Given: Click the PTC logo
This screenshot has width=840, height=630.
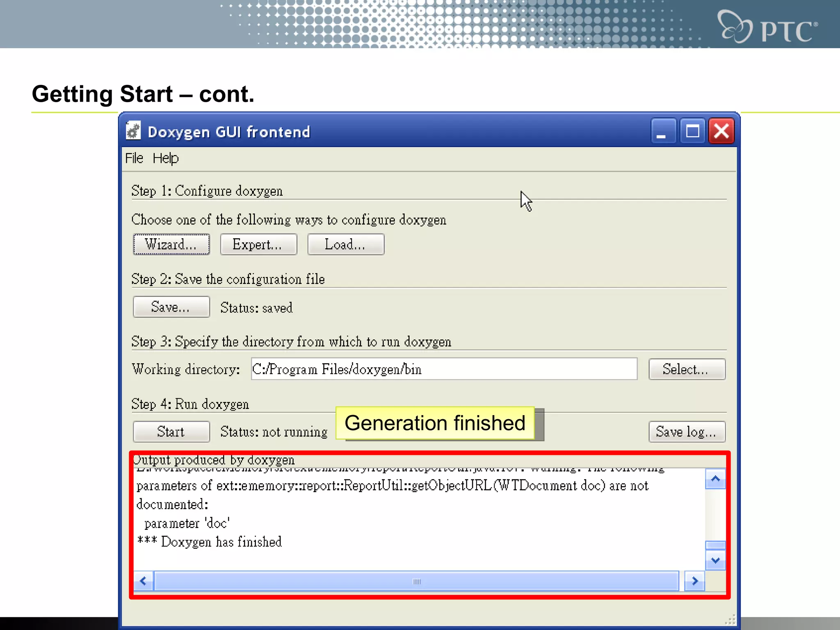Looking at the screenshot, I should (767, 27).
